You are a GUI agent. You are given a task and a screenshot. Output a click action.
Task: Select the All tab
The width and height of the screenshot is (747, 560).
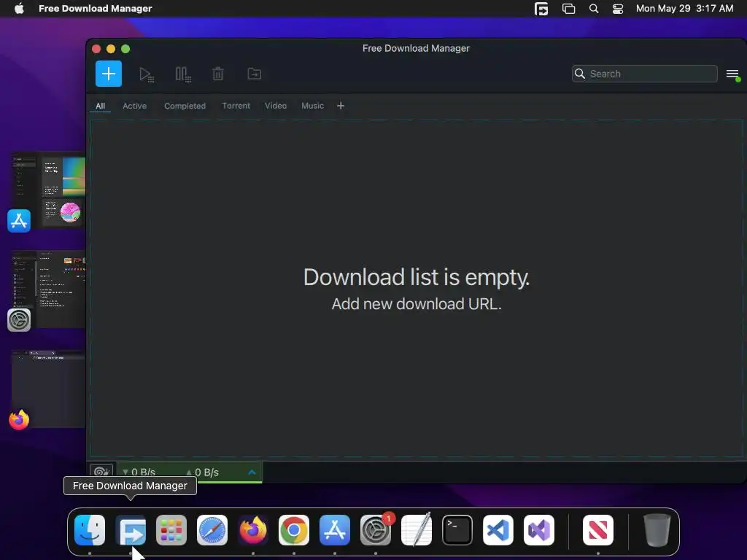tap(100, 106)
